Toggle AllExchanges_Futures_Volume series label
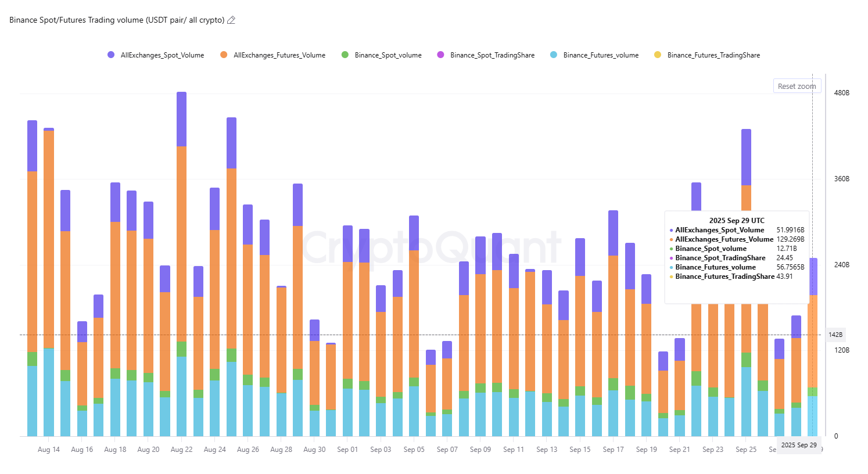Screen dimensions: 868x474 (x=279, y=55)
